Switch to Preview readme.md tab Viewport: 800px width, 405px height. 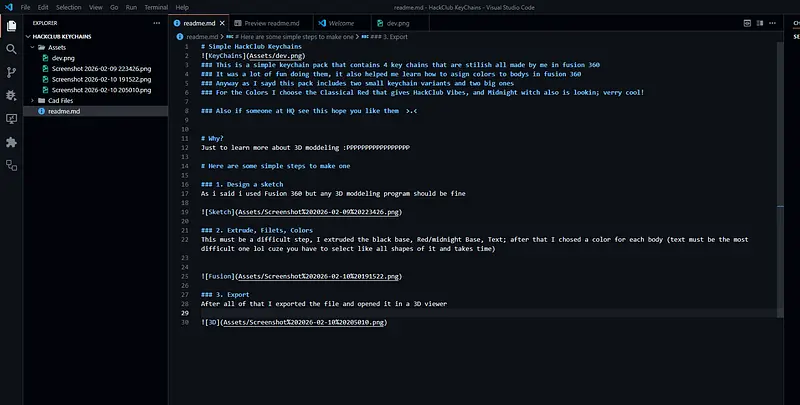268,21
